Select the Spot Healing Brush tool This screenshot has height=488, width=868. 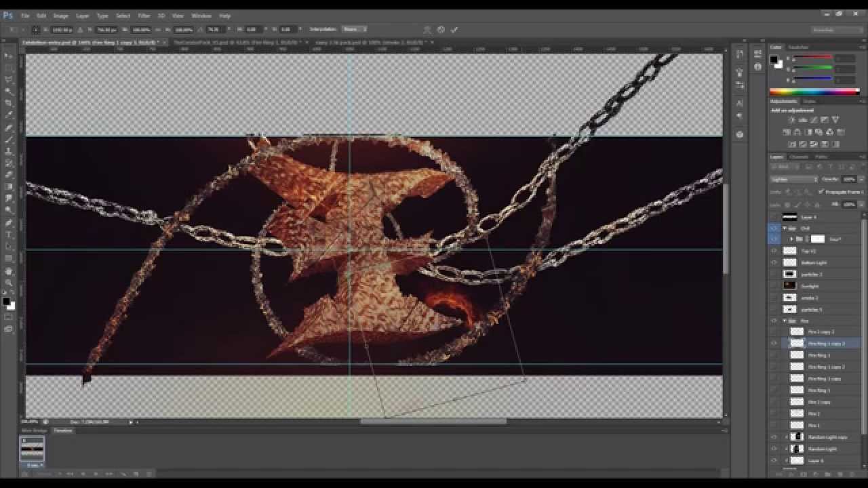[9, 128]
